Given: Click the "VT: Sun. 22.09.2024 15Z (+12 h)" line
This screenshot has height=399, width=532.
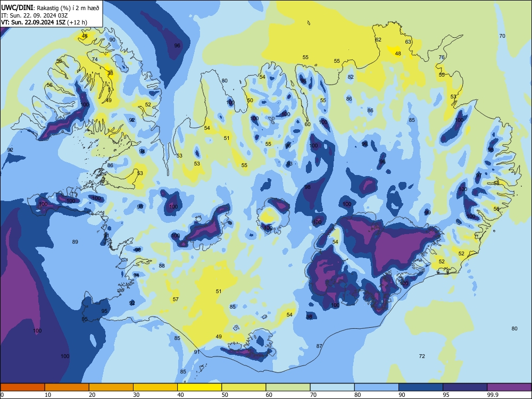Looking at the screenshot, I should click(44, 22).
